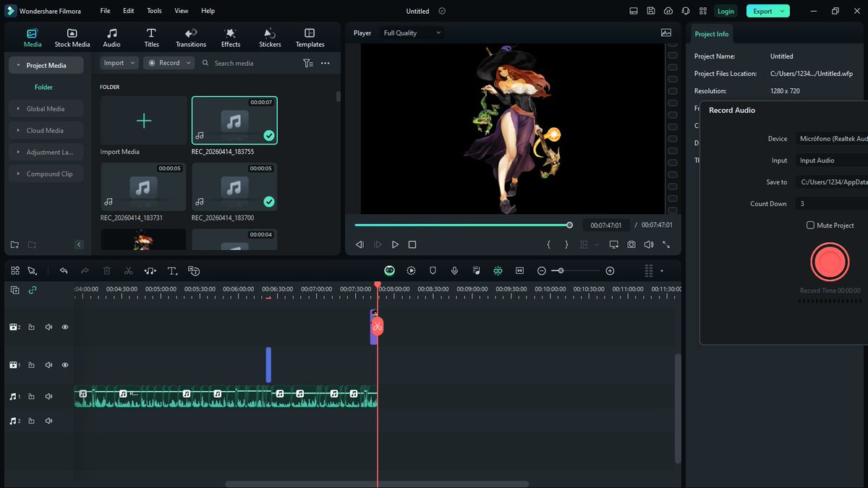
Task: Enable the Mute Project checkbox
Action: pos(811,226)
